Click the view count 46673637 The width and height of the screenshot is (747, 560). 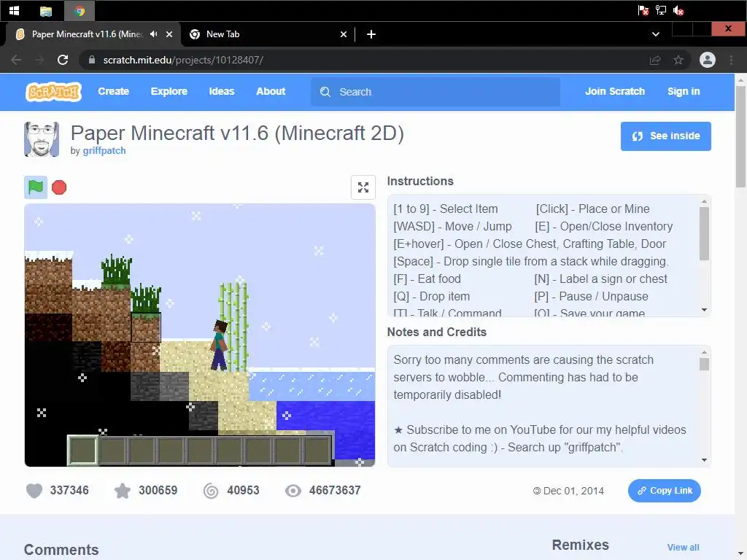pos(335,491)
